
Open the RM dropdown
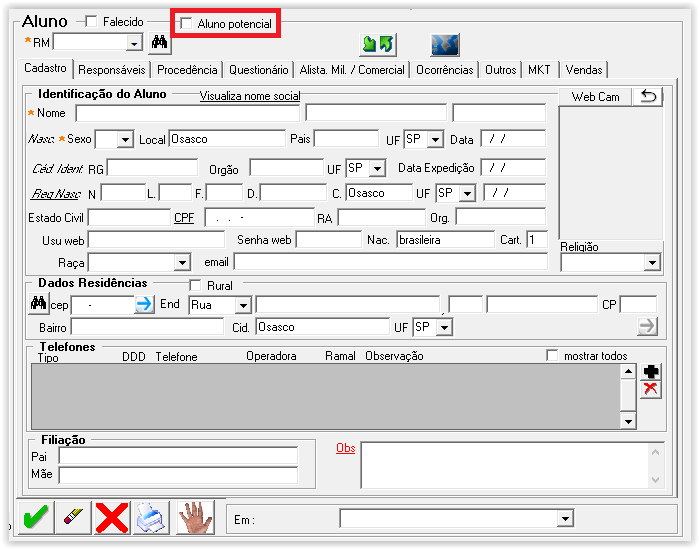coord(133,43)
